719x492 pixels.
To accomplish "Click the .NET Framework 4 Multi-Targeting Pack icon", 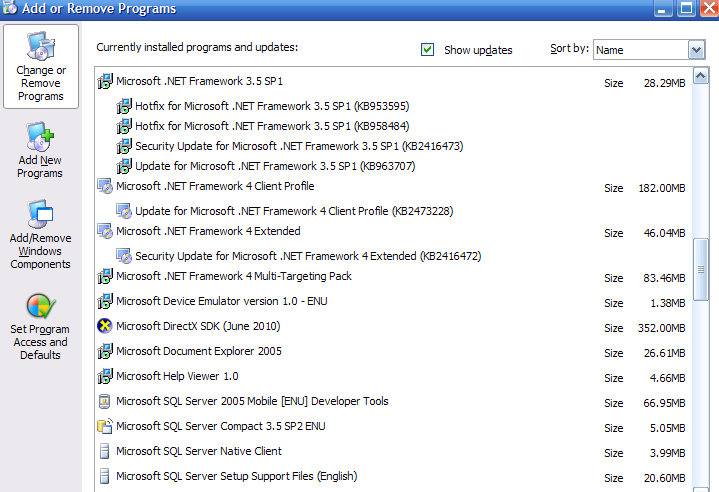I will click(105, 276).
